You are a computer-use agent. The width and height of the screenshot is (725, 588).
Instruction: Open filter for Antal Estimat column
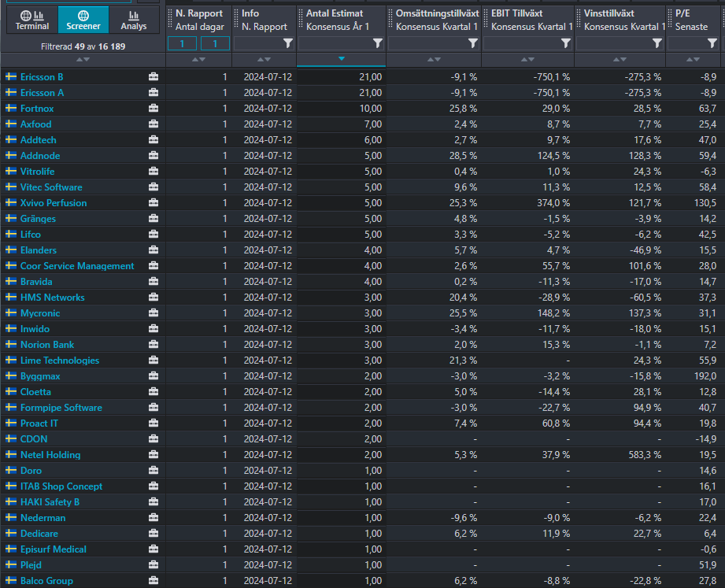(377, 43)
